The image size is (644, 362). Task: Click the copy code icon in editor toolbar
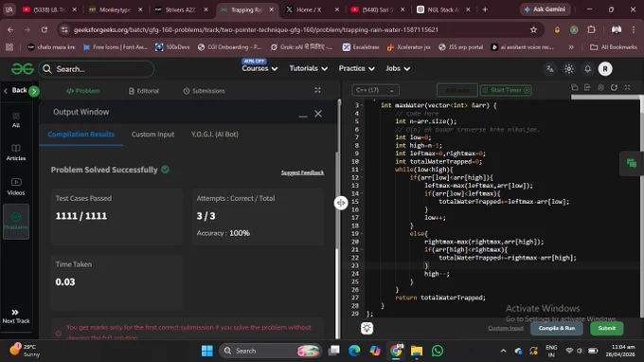575,87
